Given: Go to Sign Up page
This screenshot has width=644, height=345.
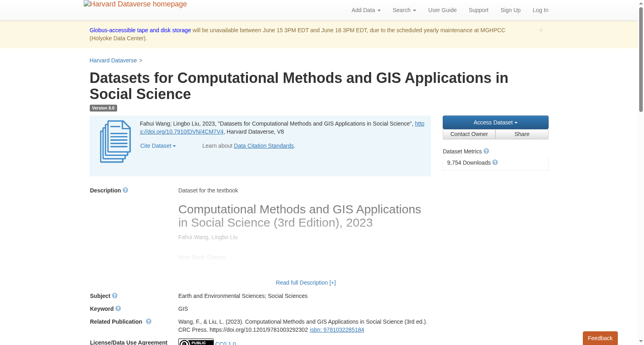Looking at the screenshot, I should (x=510, y=10).
